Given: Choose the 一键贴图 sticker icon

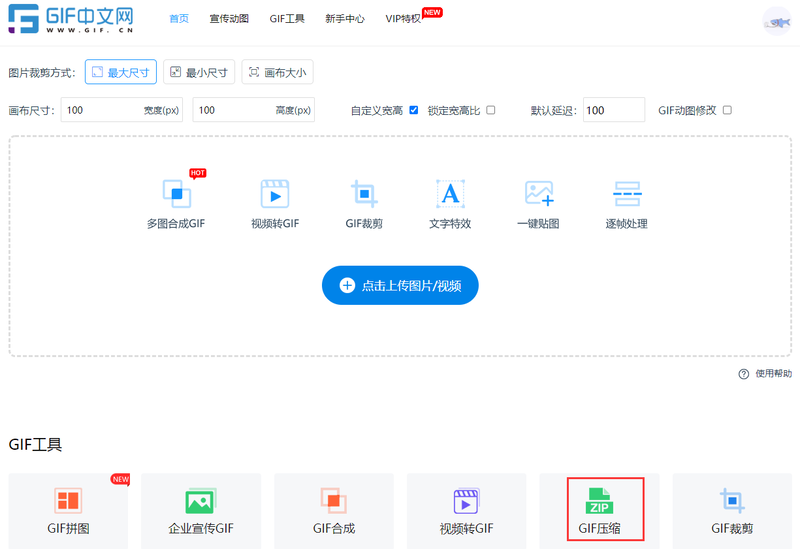Looking at the screenshot, I should [538, 194].
